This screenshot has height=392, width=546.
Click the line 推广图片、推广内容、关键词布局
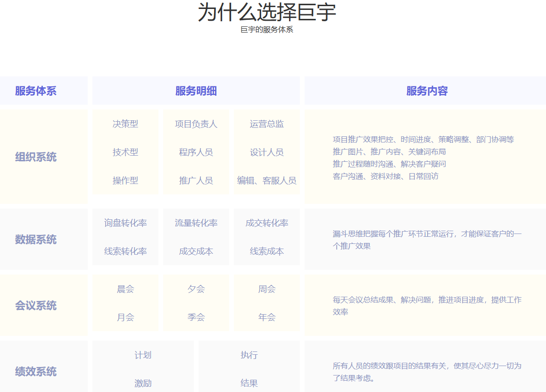pyautogui.click(x=389, y=151)
